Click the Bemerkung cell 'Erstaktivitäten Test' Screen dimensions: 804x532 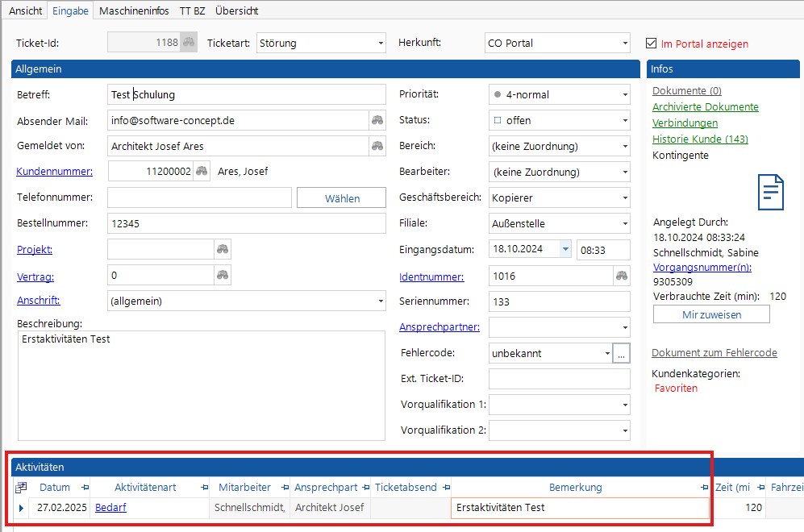click(x=580, y=508)
